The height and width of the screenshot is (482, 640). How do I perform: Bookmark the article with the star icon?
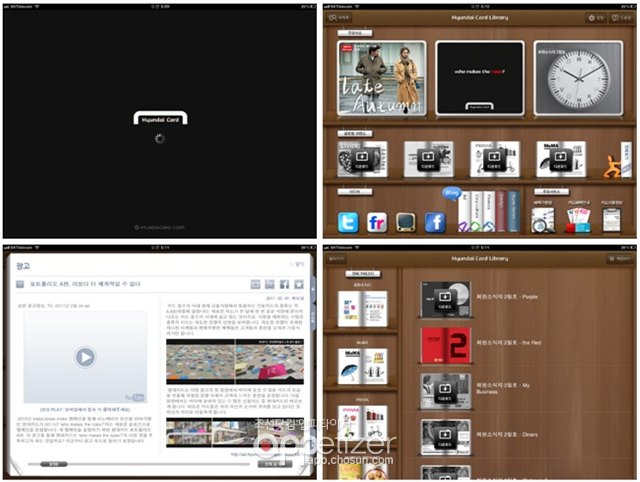pos(299,284)
